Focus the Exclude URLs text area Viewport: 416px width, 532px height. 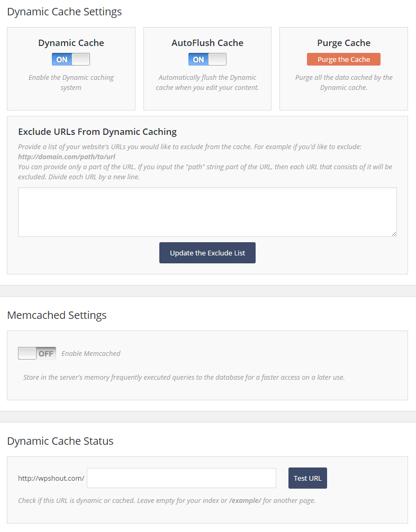click(x=207, y=212)
